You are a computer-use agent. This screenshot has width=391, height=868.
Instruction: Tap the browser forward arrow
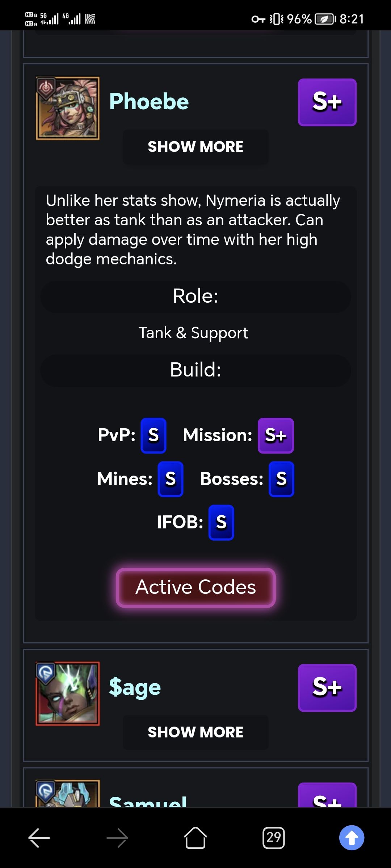[x=117, y=838]
